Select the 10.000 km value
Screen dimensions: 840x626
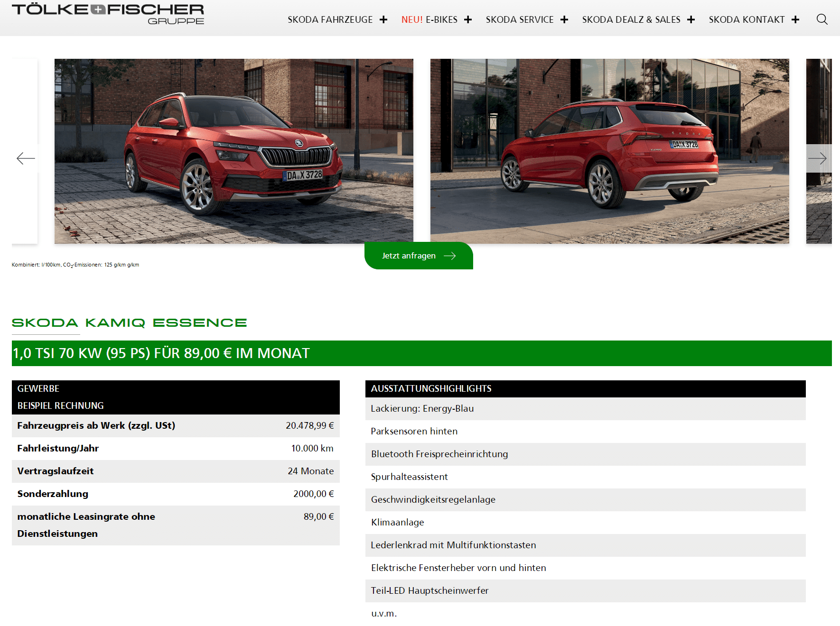312,448
